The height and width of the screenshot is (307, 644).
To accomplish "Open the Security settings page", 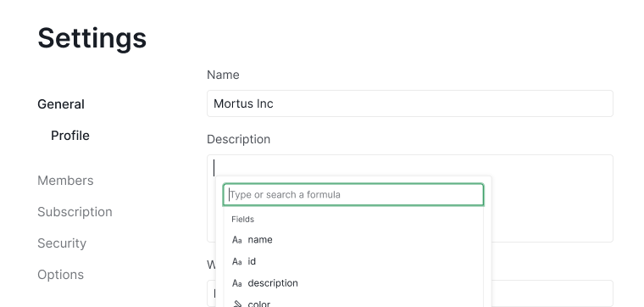I will click(x=62, y=243).
